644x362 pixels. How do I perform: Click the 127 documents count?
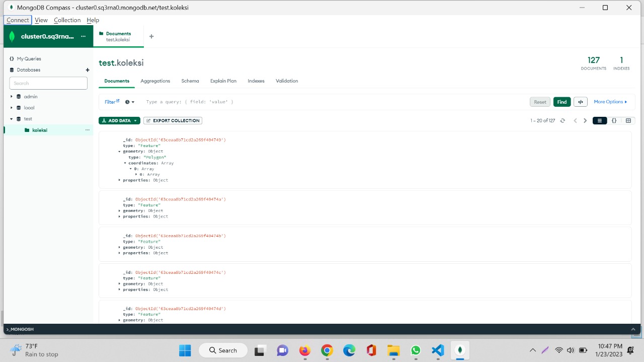pyautogui.click(x=594, y=63)
